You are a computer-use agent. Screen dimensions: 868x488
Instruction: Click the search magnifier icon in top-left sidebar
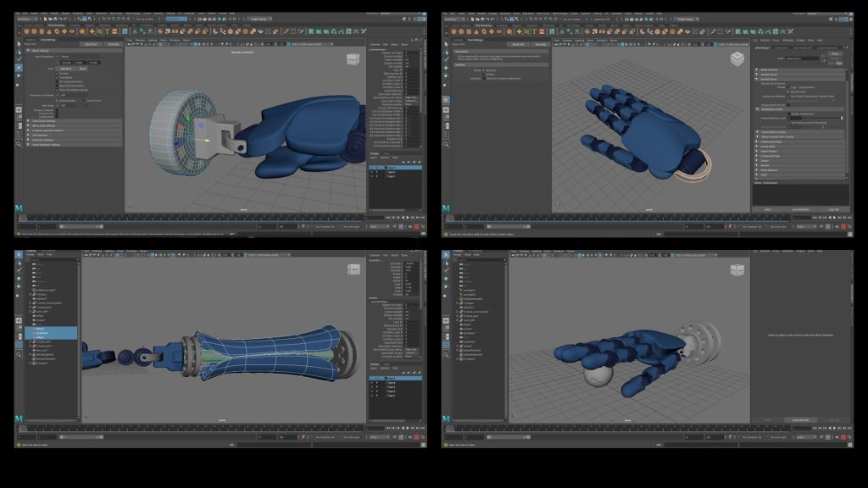point(19,144)
